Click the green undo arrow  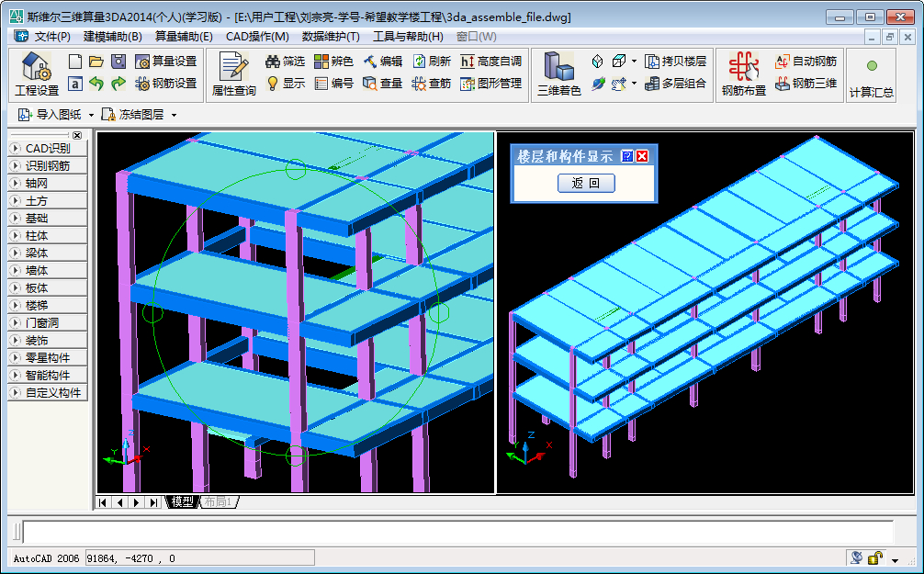[x=96, y=84]
